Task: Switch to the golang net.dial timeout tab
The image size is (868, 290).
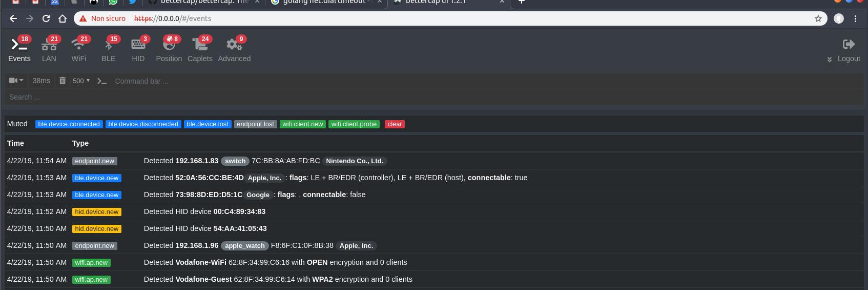Action: click(327, 2)
